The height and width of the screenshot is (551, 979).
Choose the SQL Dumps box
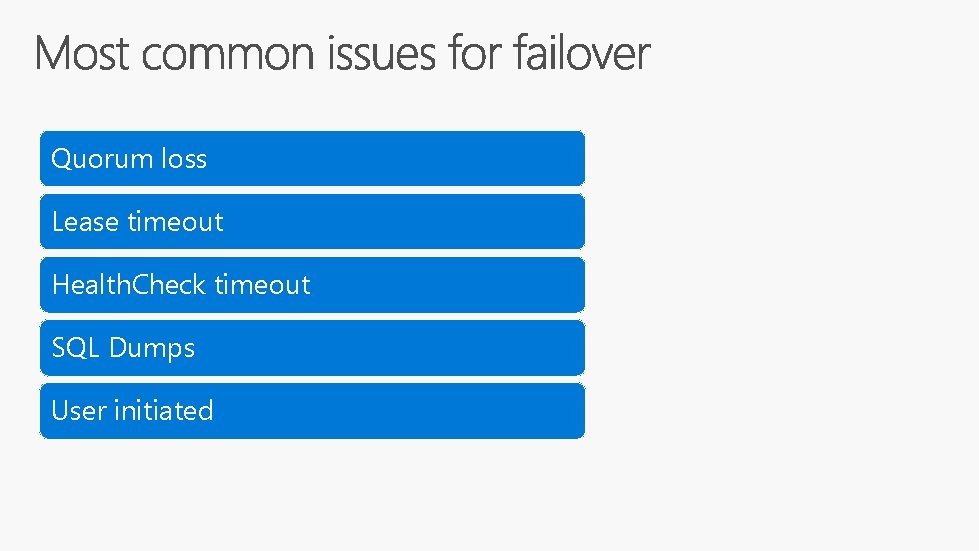312,348
